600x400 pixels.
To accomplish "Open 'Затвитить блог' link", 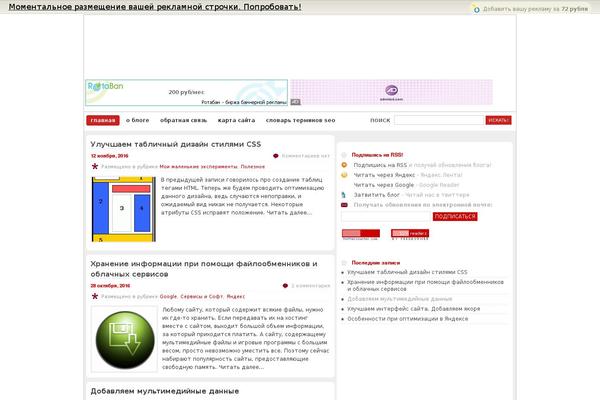I will point(377,195).
